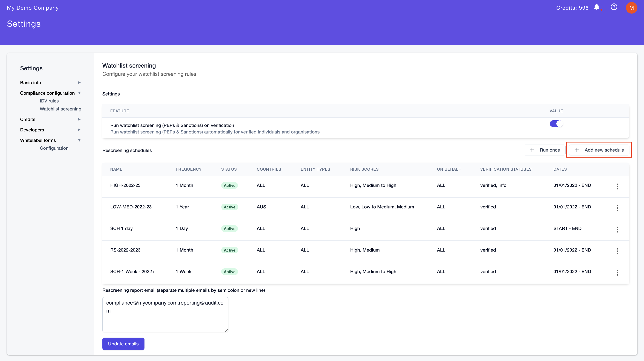Open IDV rules settings page
Viewport: 644px width, 361px height.
coord(49,101)
